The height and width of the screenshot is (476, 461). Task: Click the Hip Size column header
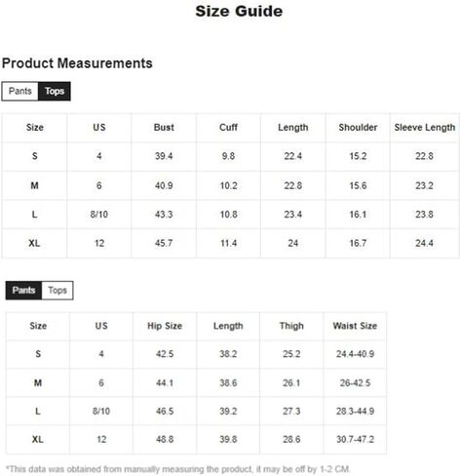coord(165,326)
